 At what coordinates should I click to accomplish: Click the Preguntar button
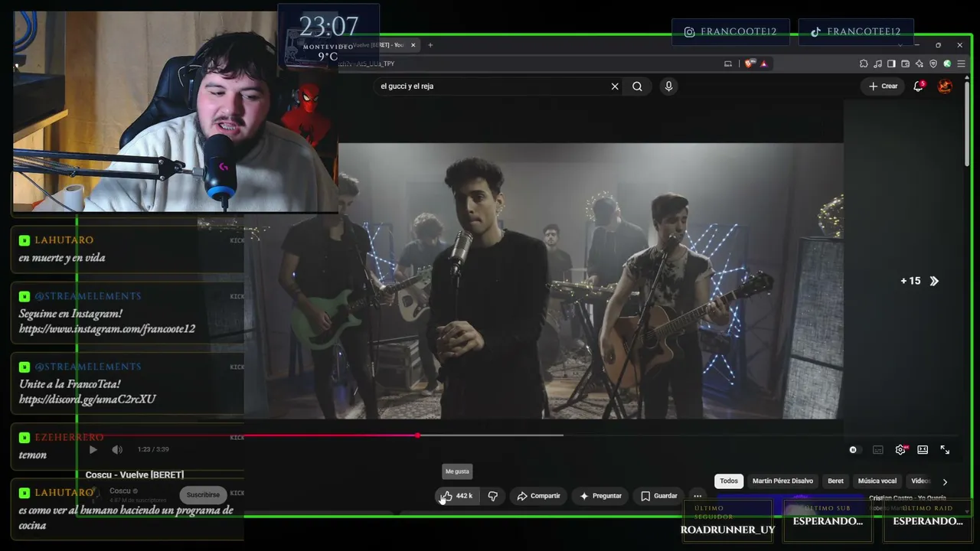tap(600, 496)
